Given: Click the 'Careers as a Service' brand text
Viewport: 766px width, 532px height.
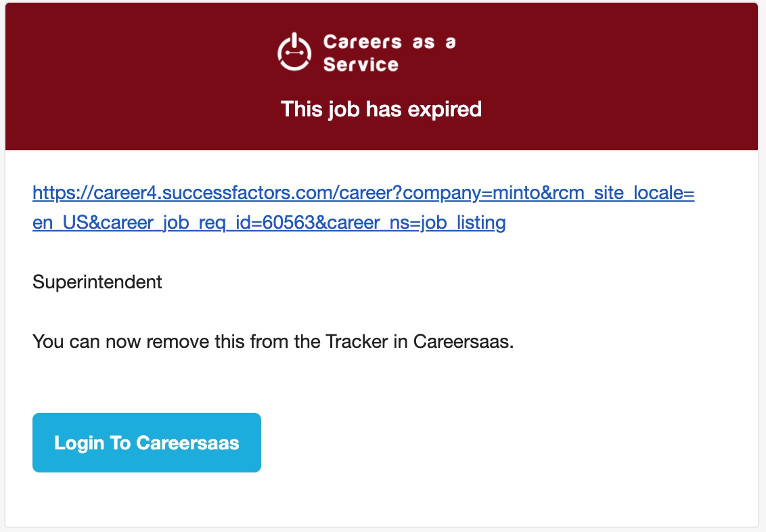Looking at the screenshot, I should tap(389, 53).
